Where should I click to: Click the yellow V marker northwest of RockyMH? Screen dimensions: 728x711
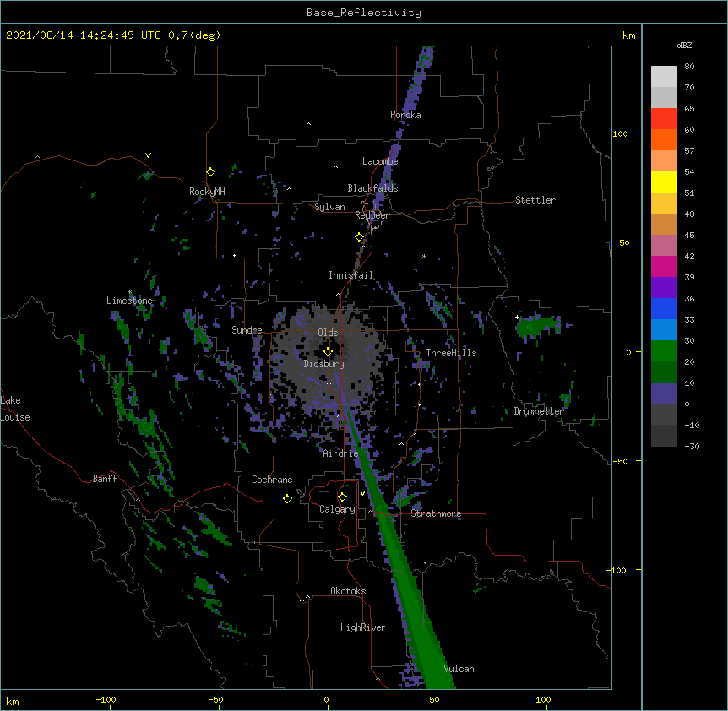point(148,155)
